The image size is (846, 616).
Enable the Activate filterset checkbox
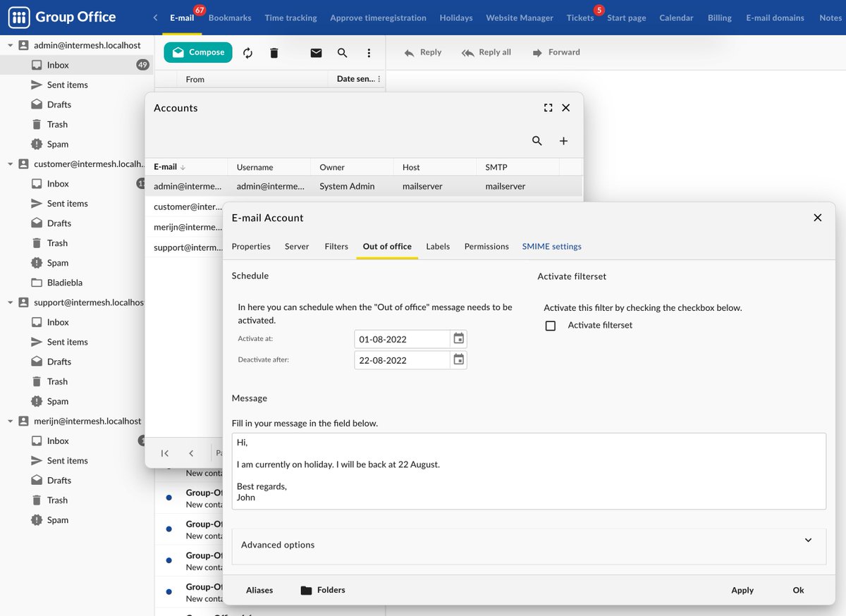(x=551, y=326)
